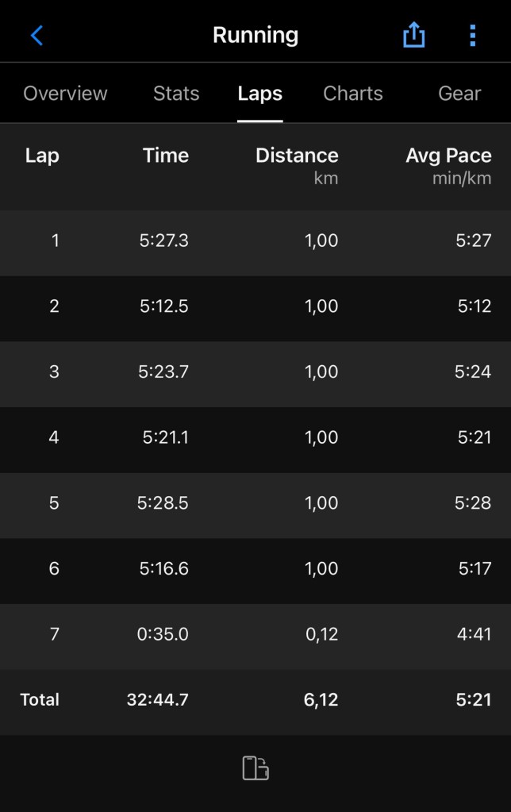Image resolution: width=511 pixels, height=812 pixels.
Task: Tap the Total row showing 32:44.7
Action: click(255, 700)
